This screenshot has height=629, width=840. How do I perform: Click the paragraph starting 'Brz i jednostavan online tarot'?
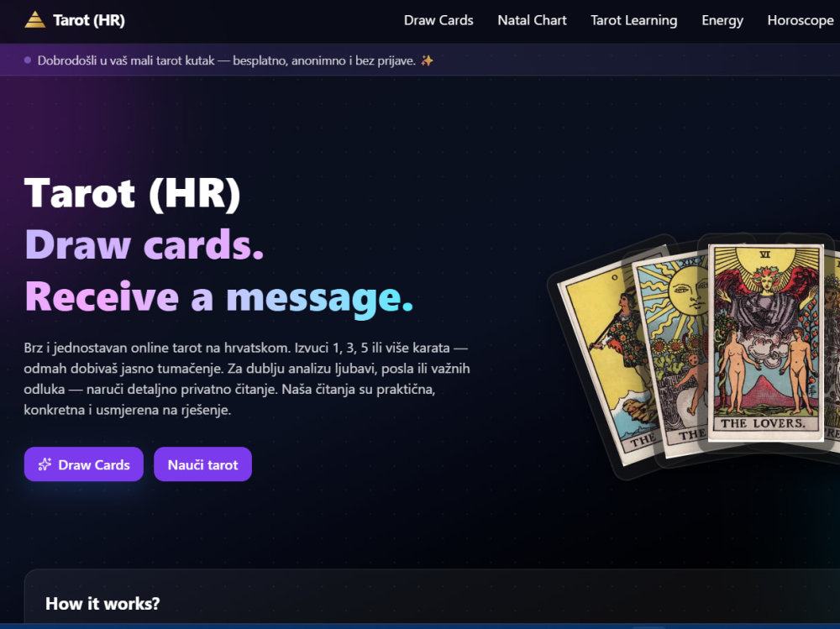(246, 379)
